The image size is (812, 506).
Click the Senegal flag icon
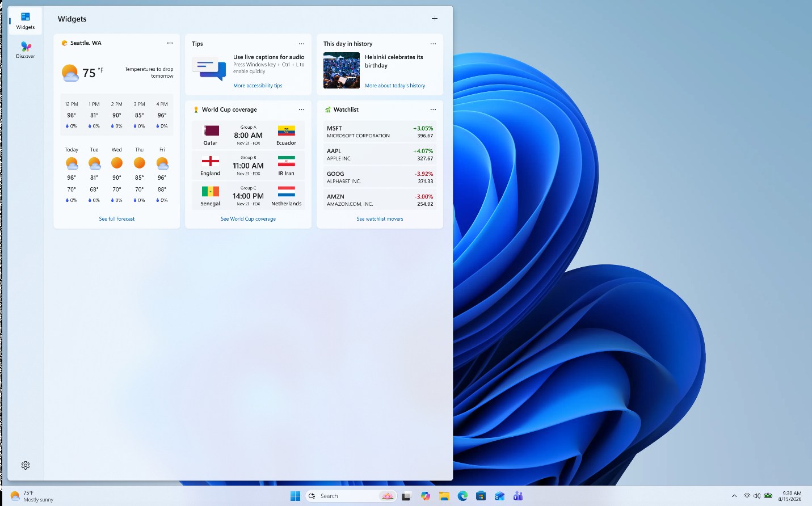211,191
